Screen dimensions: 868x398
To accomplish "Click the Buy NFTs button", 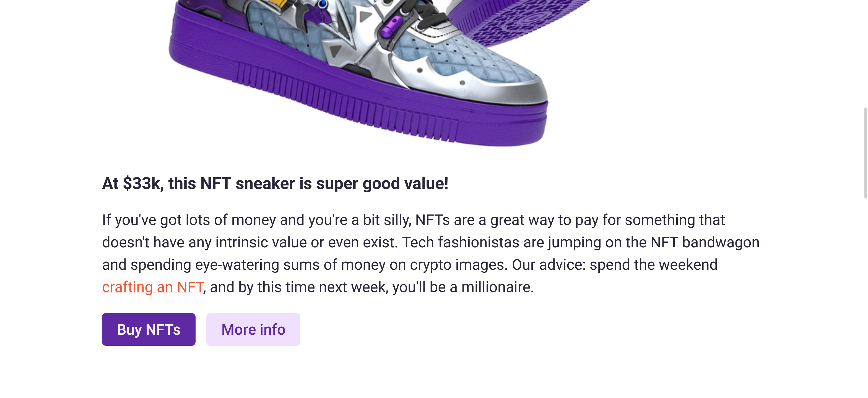I will click(x=149, y=329).
